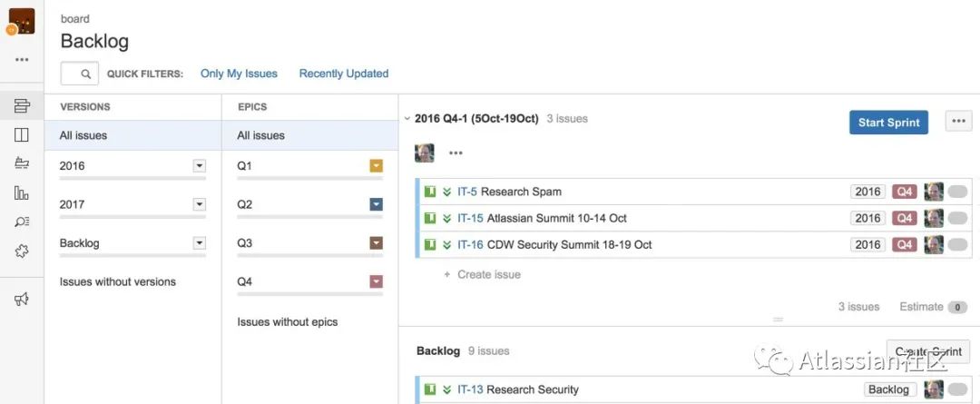Click the Q4 epic label on IT-5
The width and height of the screenshot is (980, 404).
click(x=905, y=192)
